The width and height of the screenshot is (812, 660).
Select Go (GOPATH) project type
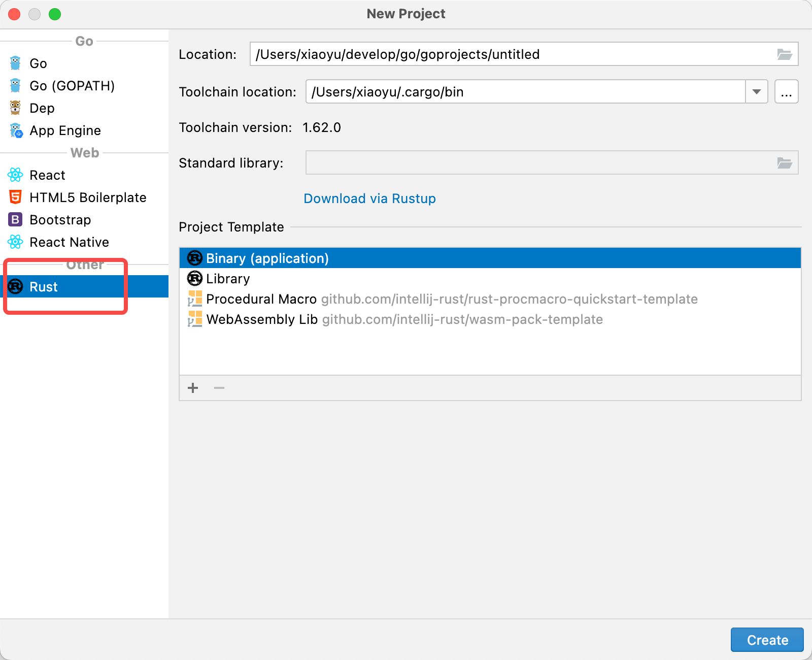point(84,85)
